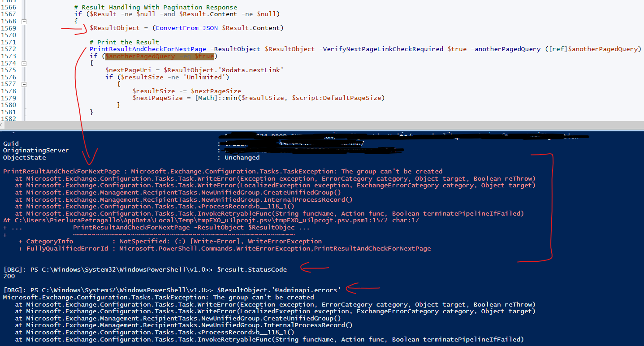Click white 'InvokeRetryableFunc' line at bottom
Image resolution: width=644 pixels, height=346 pixels.
click(x=269, y=340)
